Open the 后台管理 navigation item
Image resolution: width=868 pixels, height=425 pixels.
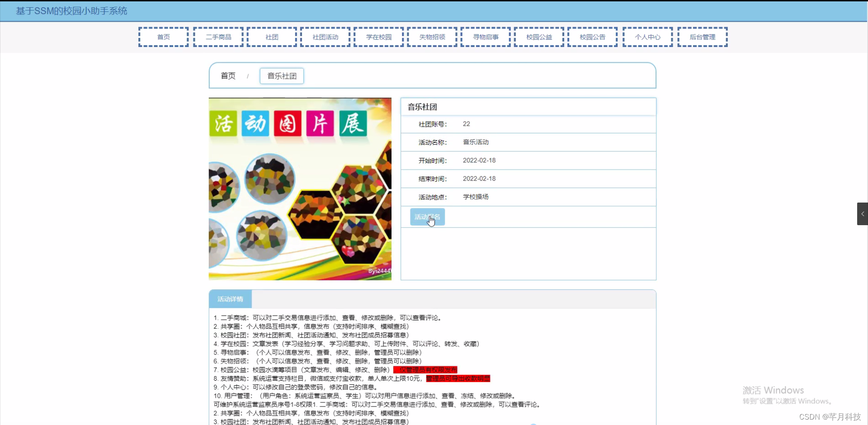[703, 37]
